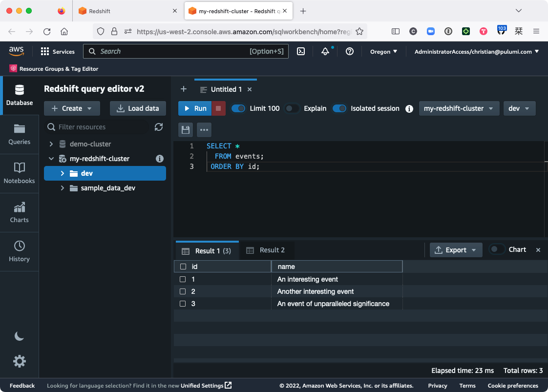Toggle the Explain switch

pos(292,108)
